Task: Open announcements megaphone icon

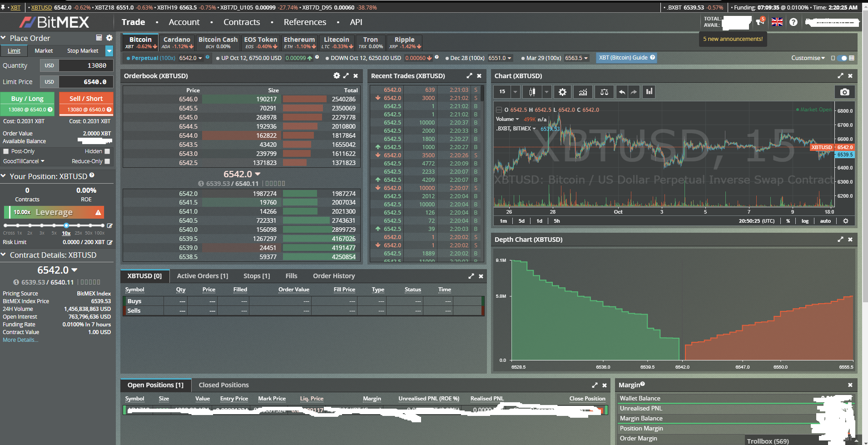Action: point(760,22)
